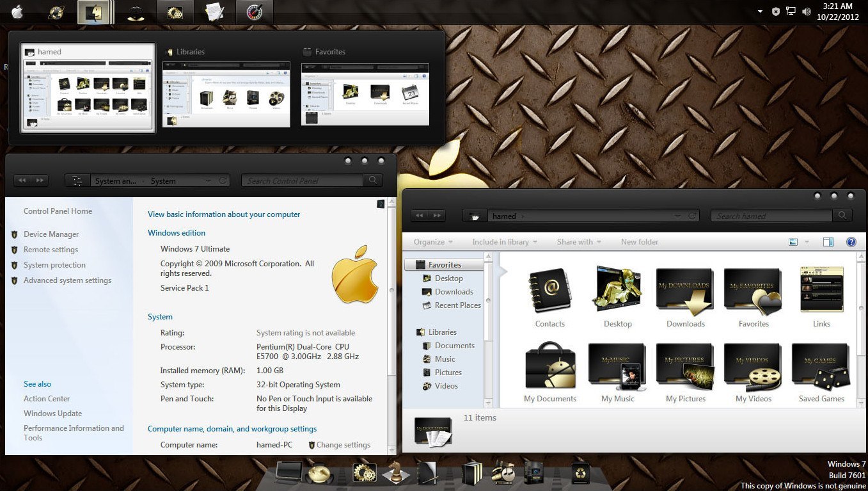Open the Downloads folder with gold arrow icon
This screenshot has height=491, width=868.
684,290
